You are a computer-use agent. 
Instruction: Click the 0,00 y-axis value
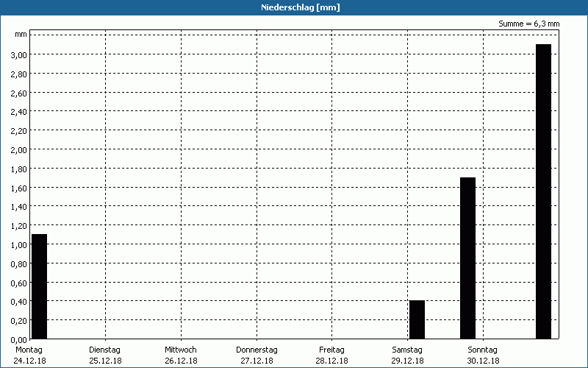coord(19,340)
